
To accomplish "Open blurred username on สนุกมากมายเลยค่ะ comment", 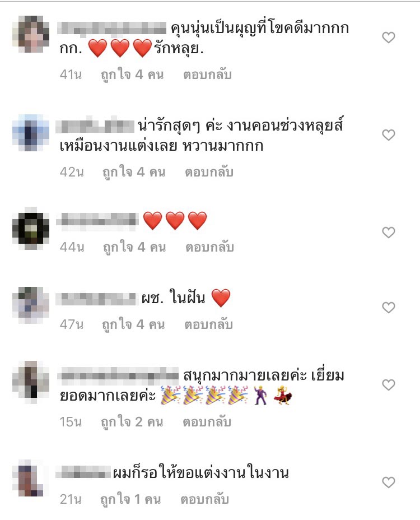I will pos(118,376).
